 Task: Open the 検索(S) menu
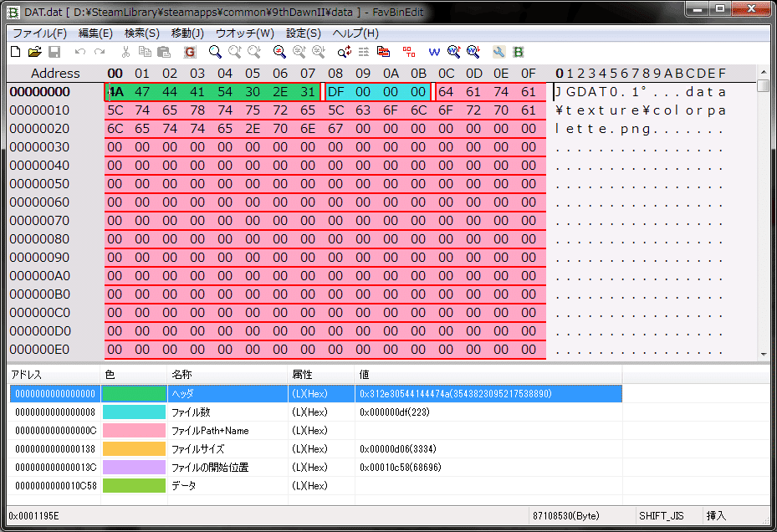[x=141, y=33]
